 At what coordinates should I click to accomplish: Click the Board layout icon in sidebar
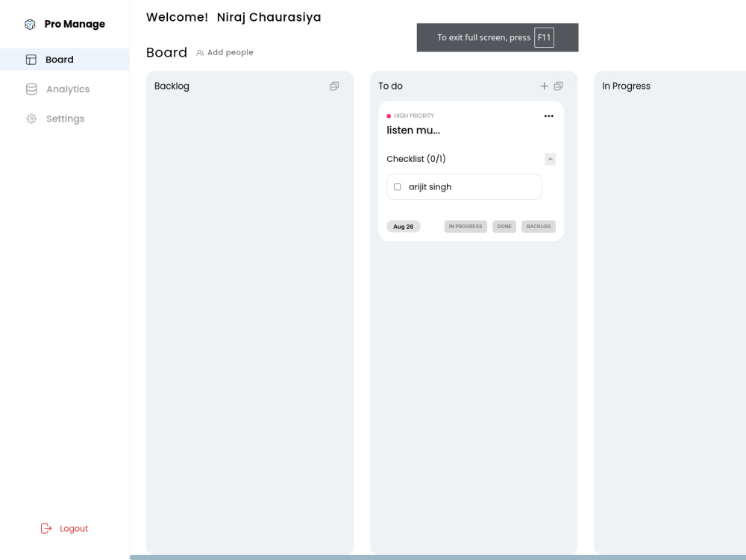[x=31, y=60]
